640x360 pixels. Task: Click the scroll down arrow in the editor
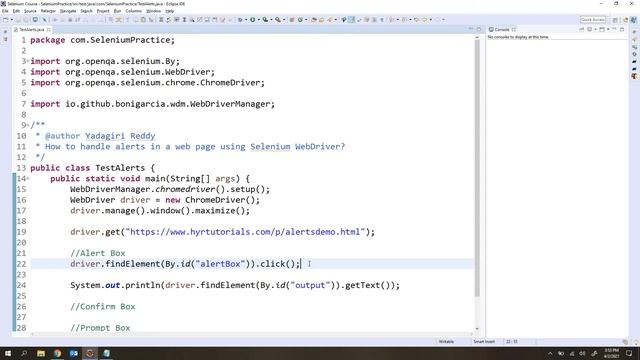point(477,329)
